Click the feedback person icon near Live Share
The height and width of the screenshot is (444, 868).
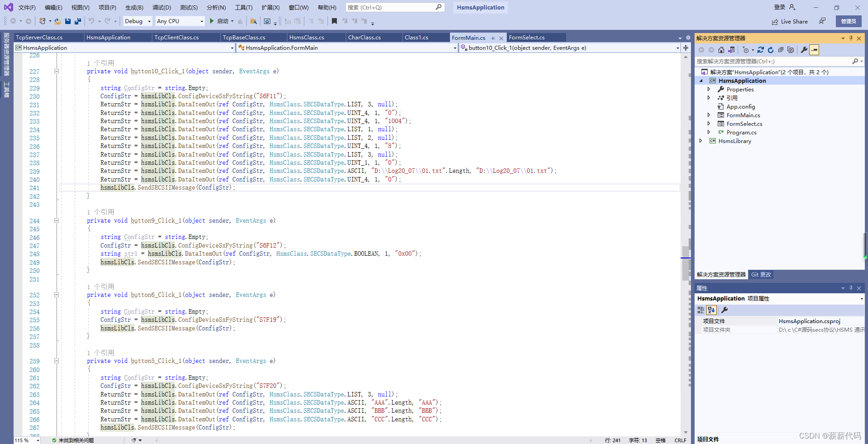822,21
